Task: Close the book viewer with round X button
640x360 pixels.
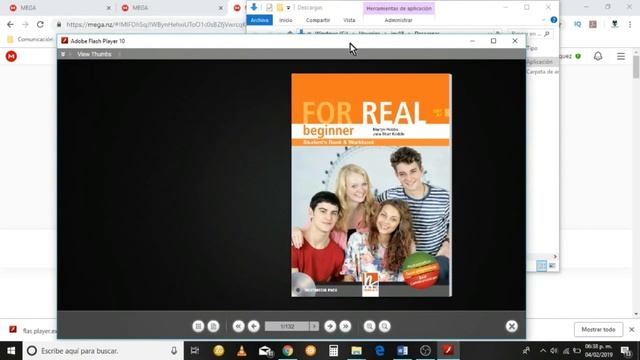Action: (x=511, y=326)
